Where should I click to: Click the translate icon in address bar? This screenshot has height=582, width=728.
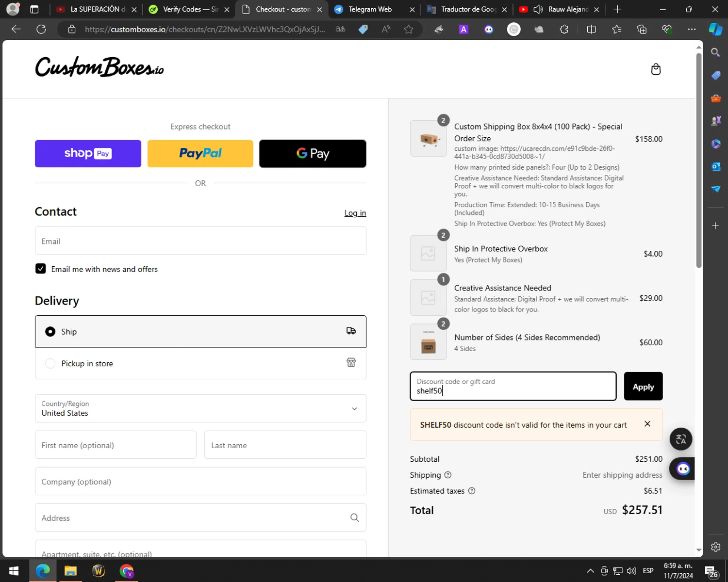point(340,29)
